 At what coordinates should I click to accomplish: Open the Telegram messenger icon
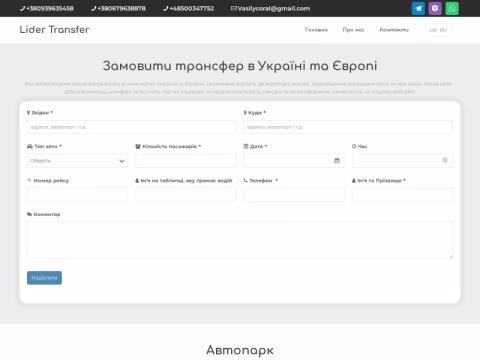(418, 8)
